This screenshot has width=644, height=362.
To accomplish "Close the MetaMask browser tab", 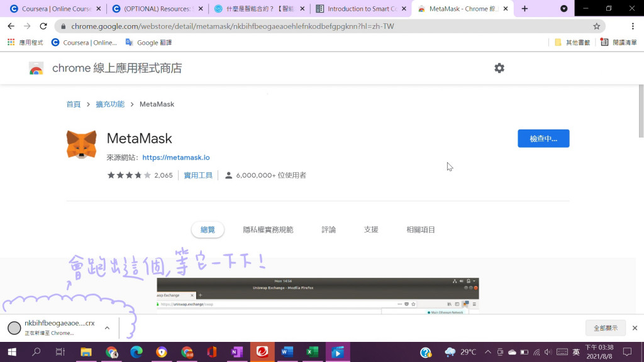I will coord(506,9).
